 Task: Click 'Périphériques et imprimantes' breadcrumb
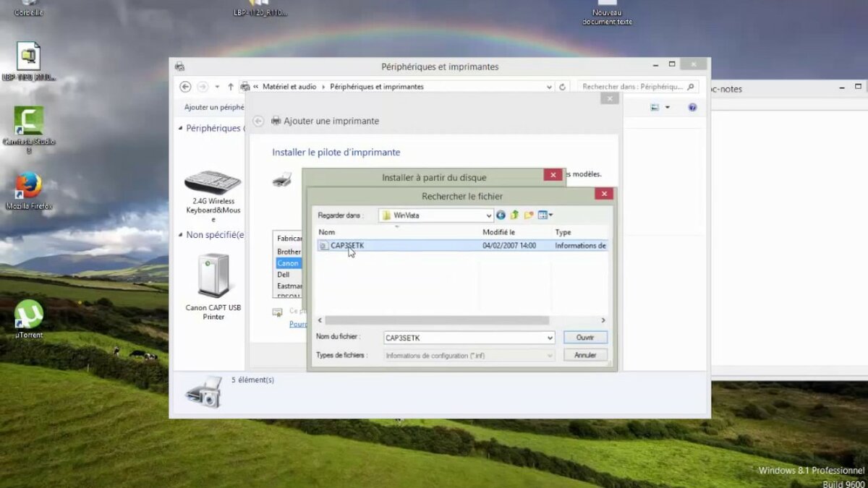pos(377,87)
